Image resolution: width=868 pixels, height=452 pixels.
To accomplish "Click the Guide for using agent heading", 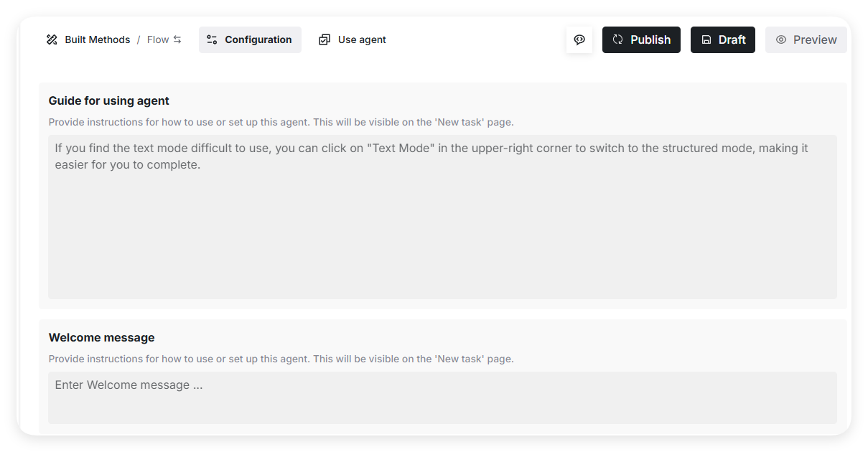I will tap(109, 100).
